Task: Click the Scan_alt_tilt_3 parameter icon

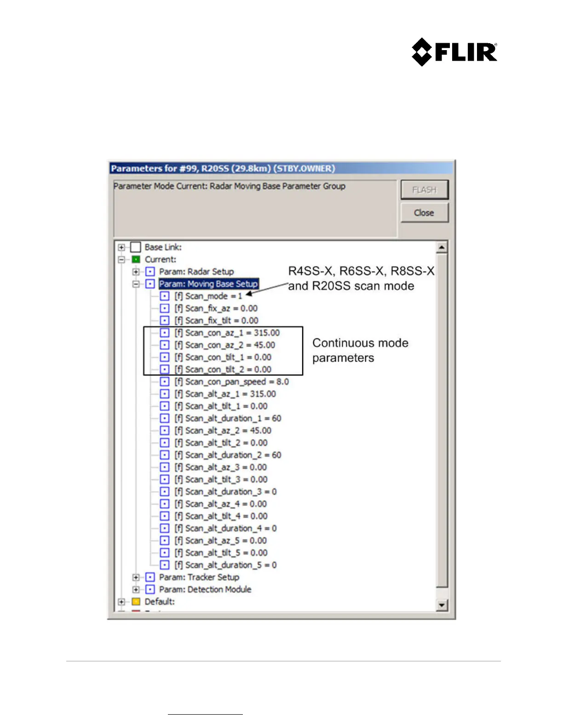Action: [x=165, y=479]
